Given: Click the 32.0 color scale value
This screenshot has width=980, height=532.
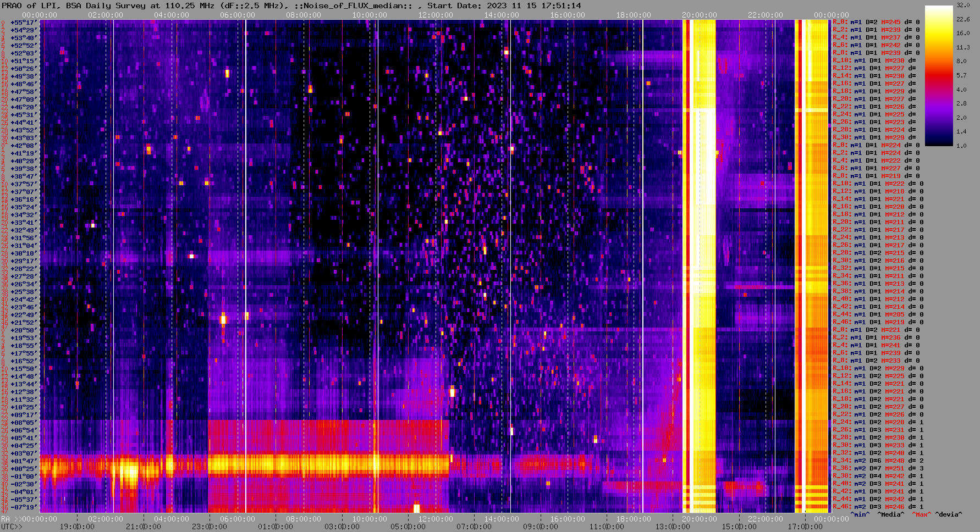Looking at the screenshot, I should click(x=963, y=5).
